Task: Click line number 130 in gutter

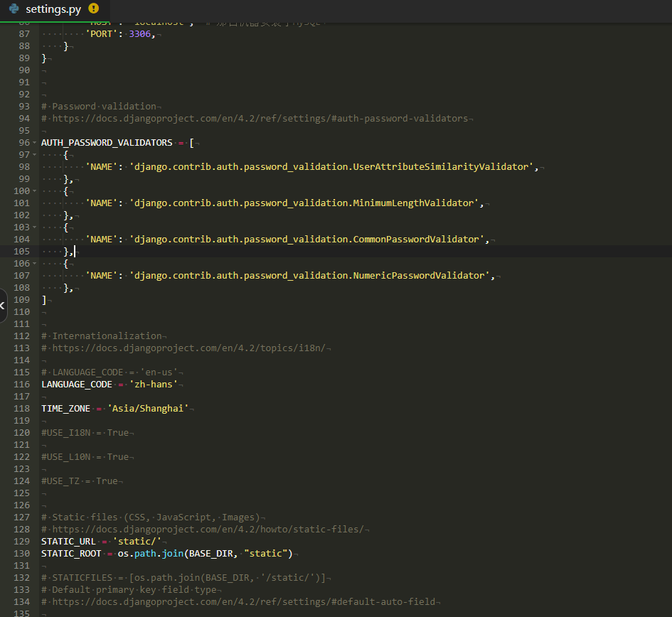Action: 22,554
